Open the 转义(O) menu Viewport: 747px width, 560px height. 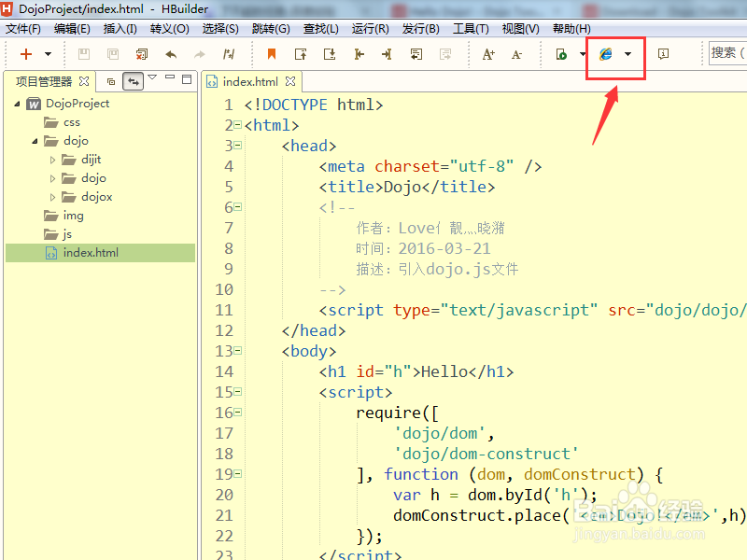tap(169, 29)
